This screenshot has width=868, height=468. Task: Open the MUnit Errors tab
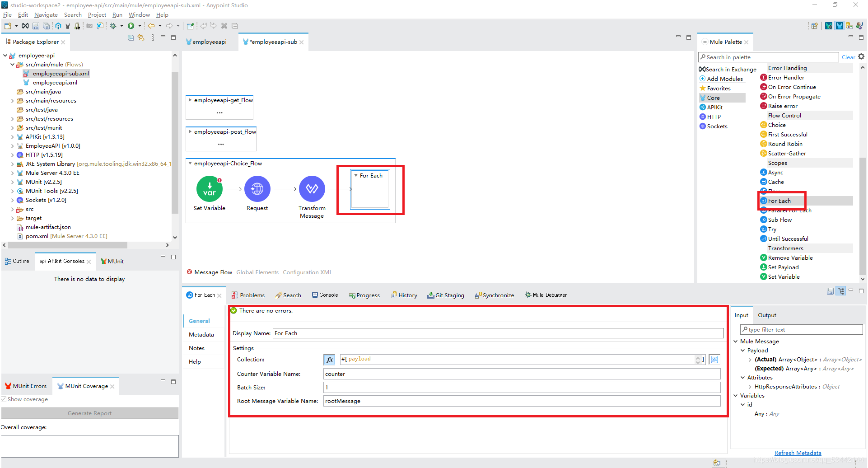click(x=26, y=386)
